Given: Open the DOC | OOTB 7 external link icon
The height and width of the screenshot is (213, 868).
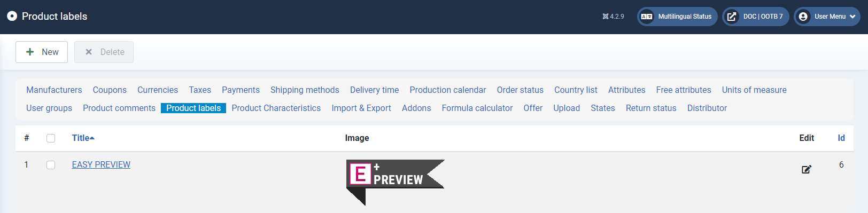Looking at the screenshot, I should click(732, 17).
